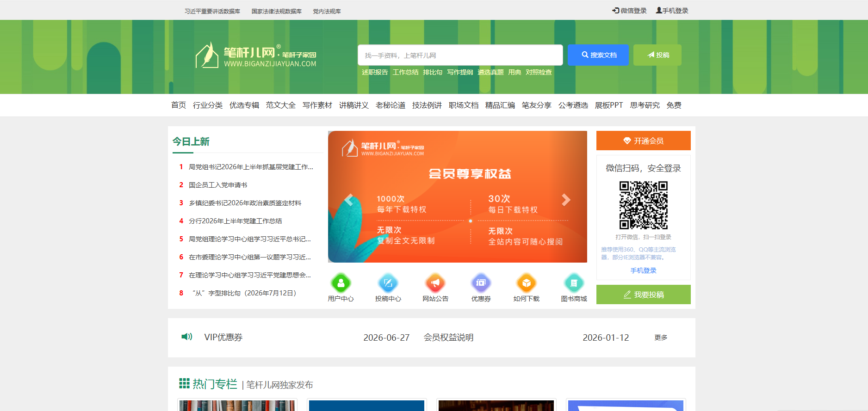Select 讲稿讲义 in navigation bar

(354, 105)
